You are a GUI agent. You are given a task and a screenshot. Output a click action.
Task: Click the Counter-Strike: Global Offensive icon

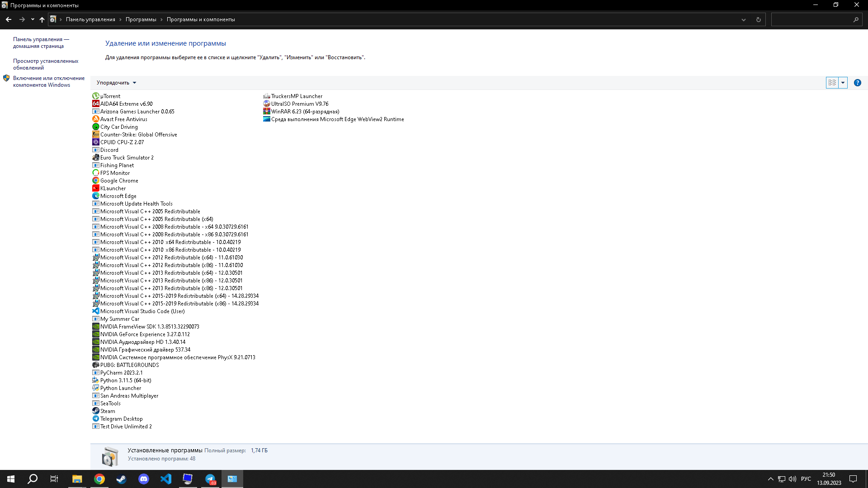(x=96, y=135)
